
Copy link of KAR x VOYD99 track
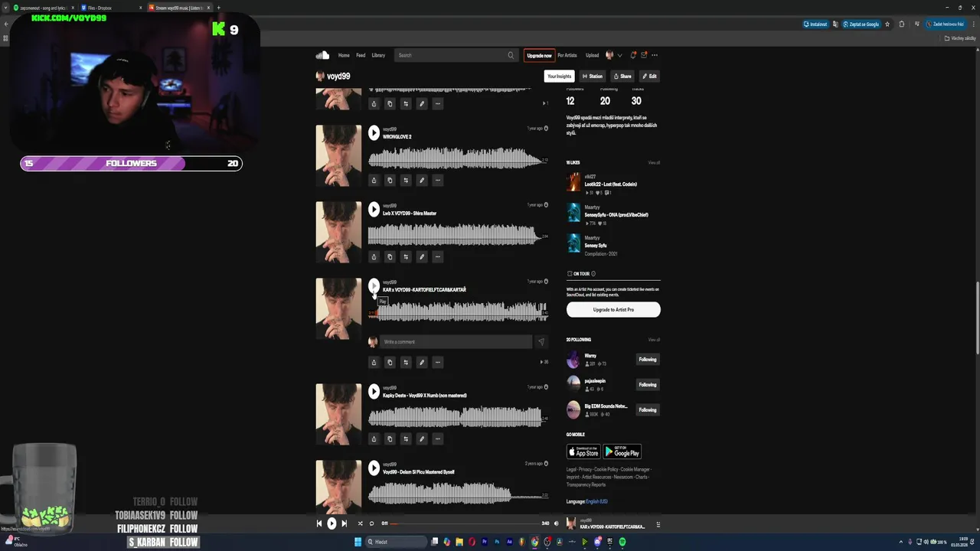[x=390, y=362]
